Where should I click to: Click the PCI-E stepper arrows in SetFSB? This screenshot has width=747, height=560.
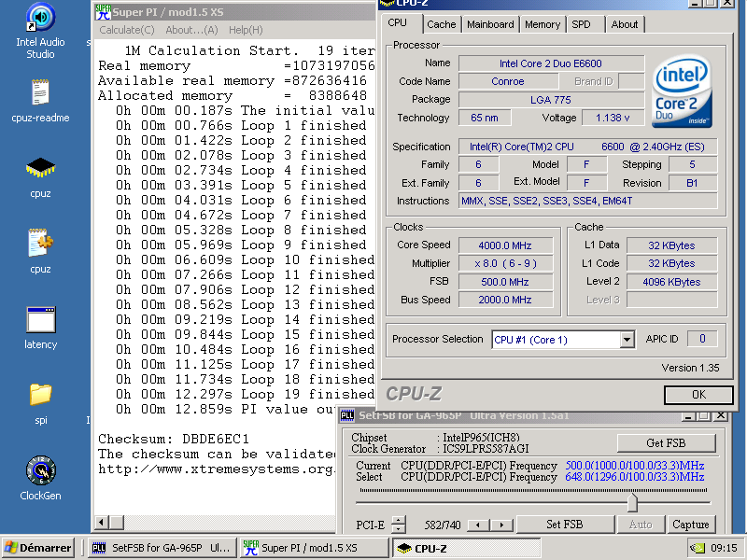399,525
